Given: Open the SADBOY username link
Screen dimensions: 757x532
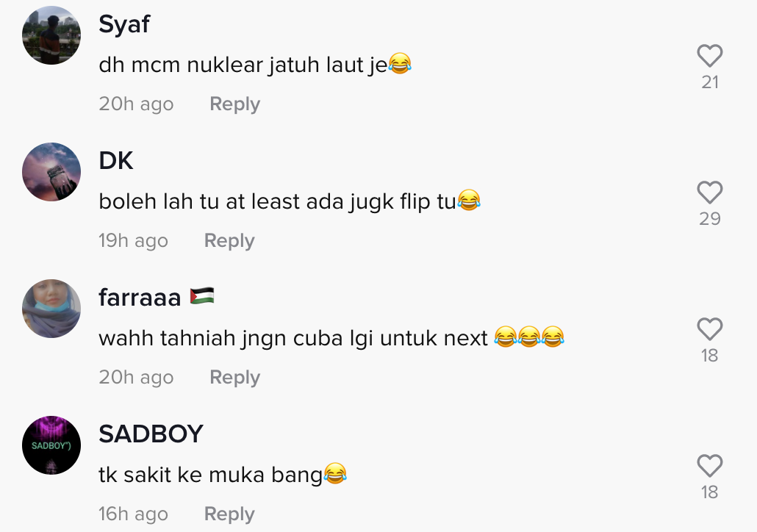Looking at the screenshot, I should click(151, 434).
